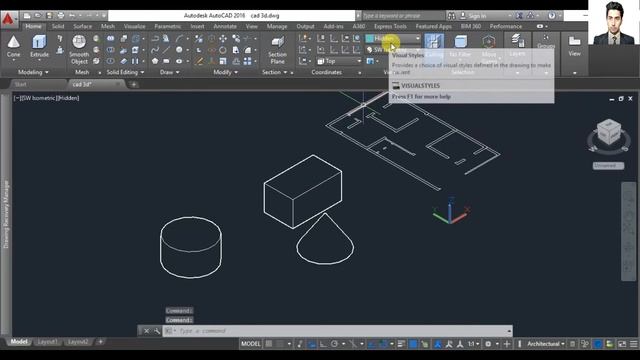Expand the Section panel

(x=275, y=72)
